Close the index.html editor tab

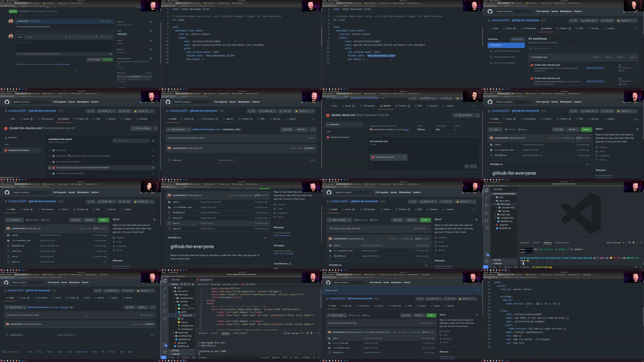point(212,280)
